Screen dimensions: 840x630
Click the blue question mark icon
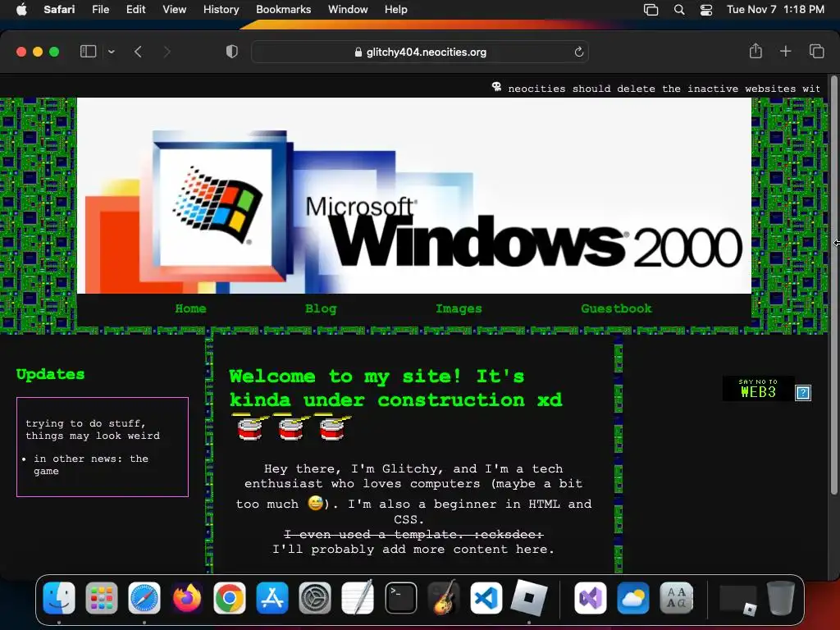802,393
